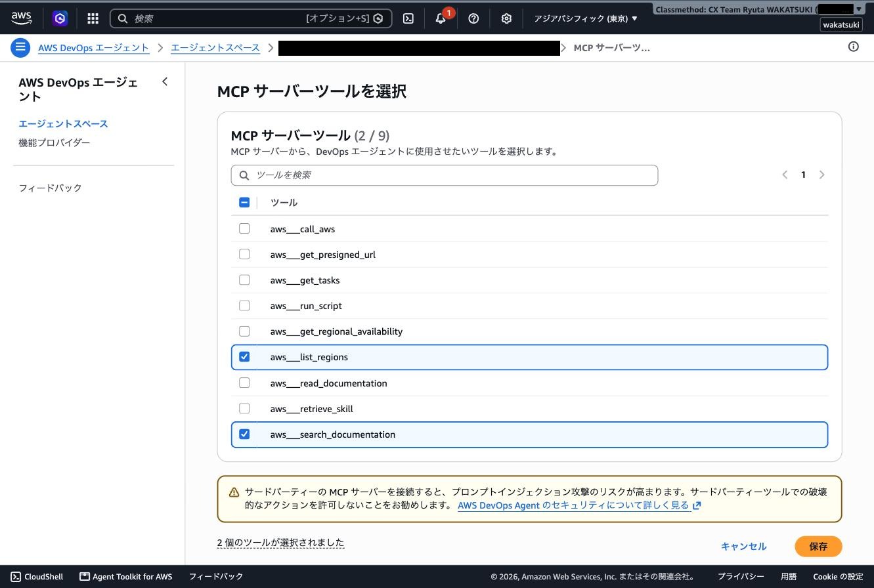Open CloudShell from the footer
This screenshot has width=874, height=588.
[x=37, y=577]
